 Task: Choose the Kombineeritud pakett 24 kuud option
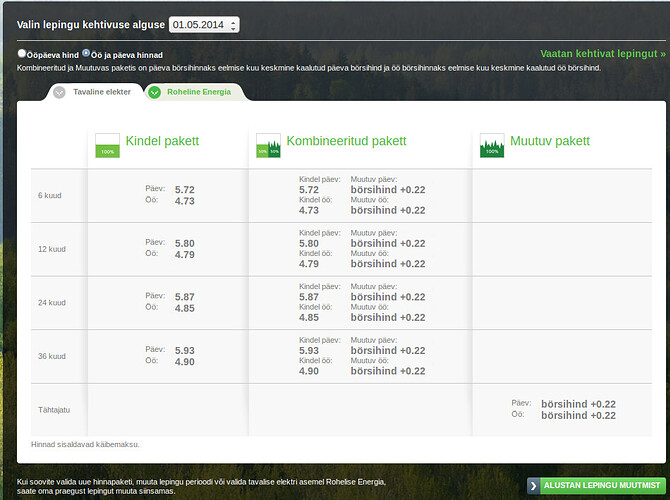click(x=361, y=303)
